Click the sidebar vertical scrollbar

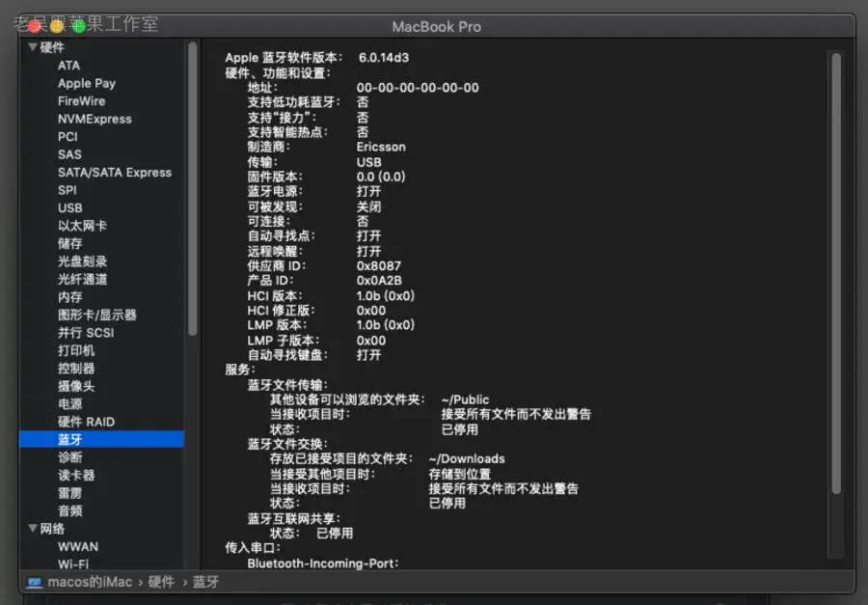[193, 188]
